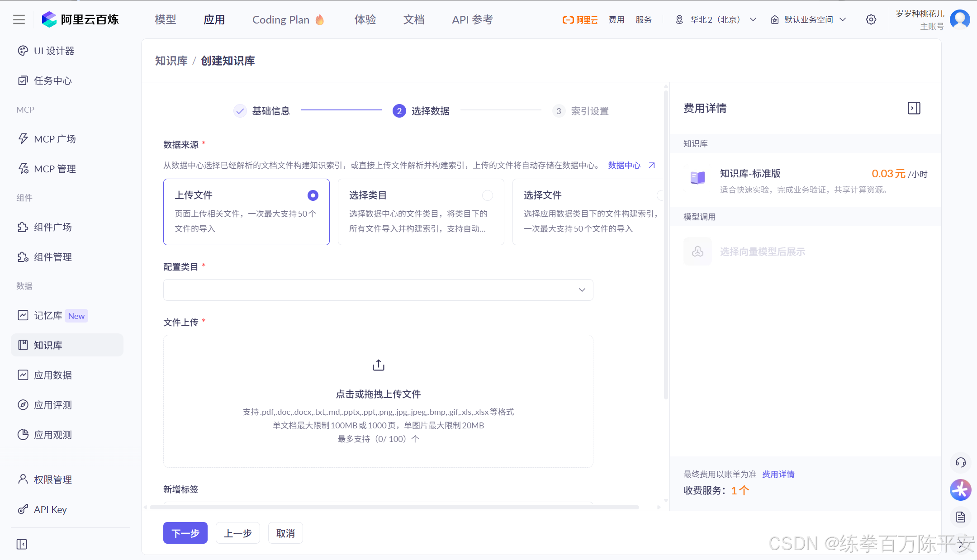Open the 华北2（北京） region dropdown
The height and width of the screenshot is (560, 977).
[x=716, y=19]
